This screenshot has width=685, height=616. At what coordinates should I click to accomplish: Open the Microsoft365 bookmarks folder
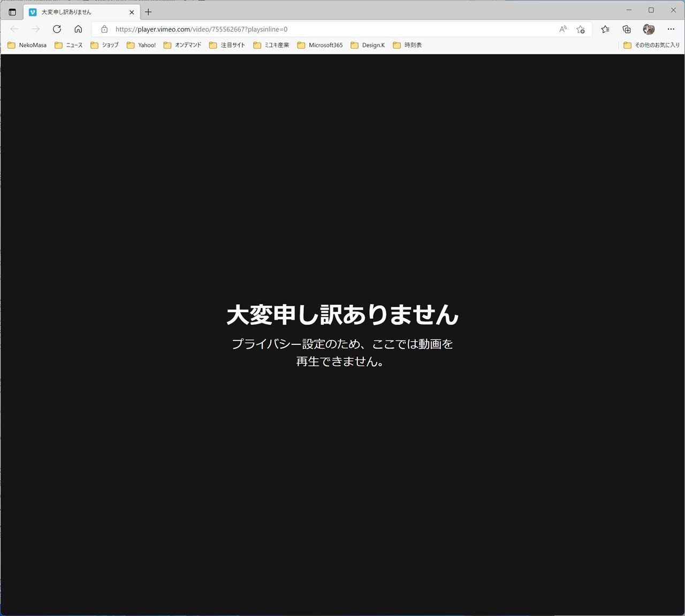pyautogui.click(x=320, y=45)
